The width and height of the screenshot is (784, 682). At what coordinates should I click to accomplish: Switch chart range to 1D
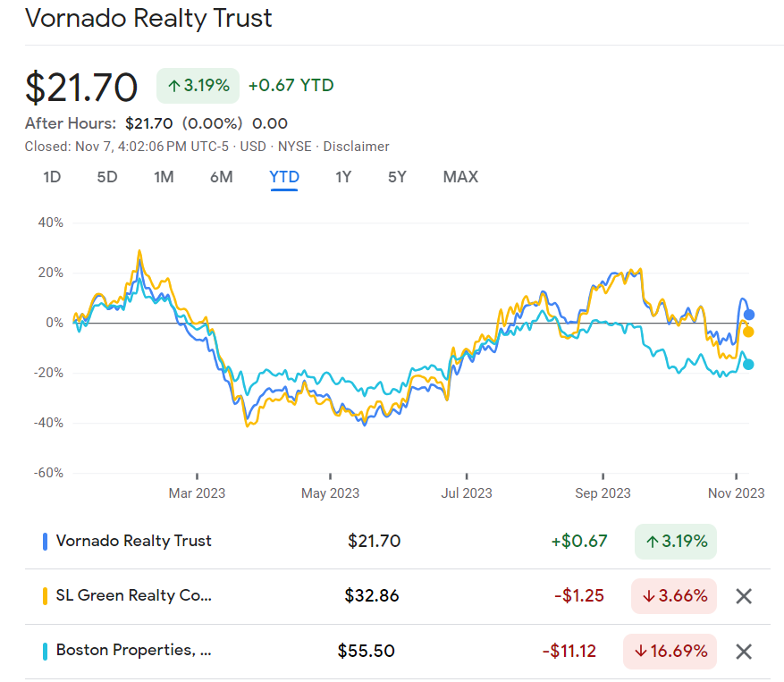point(52,177)
